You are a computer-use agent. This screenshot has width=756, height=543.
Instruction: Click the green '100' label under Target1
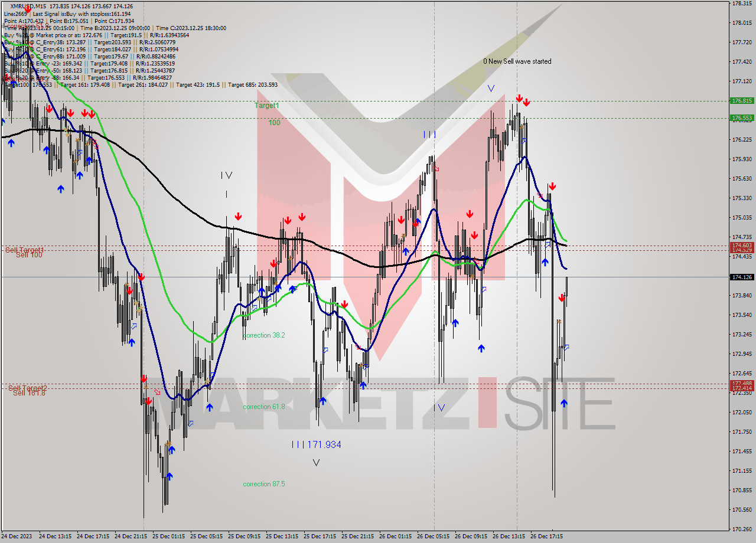275,123
